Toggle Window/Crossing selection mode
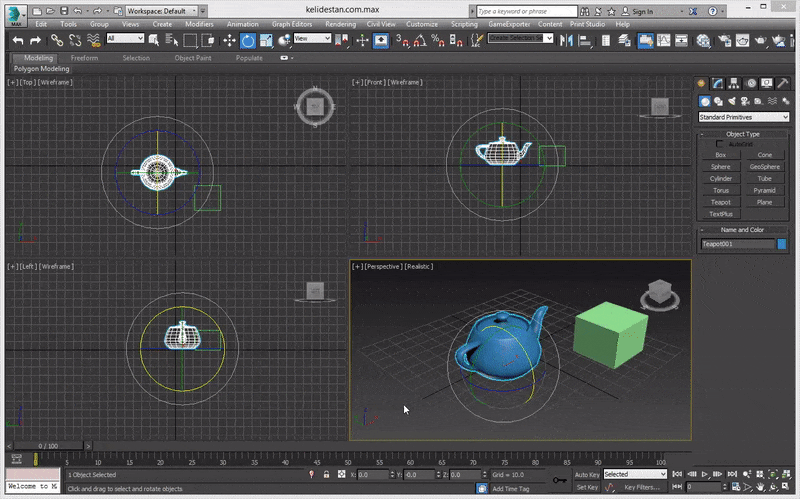The width and height of the screenshot is (800, 499). [208, 40]
